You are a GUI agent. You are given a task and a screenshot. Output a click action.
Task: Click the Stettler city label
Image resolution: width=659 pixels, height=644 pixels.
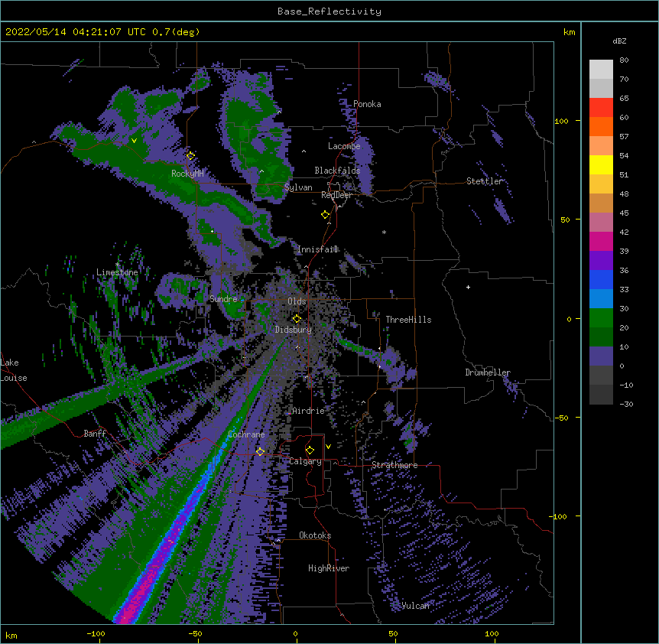click(485, 181)
